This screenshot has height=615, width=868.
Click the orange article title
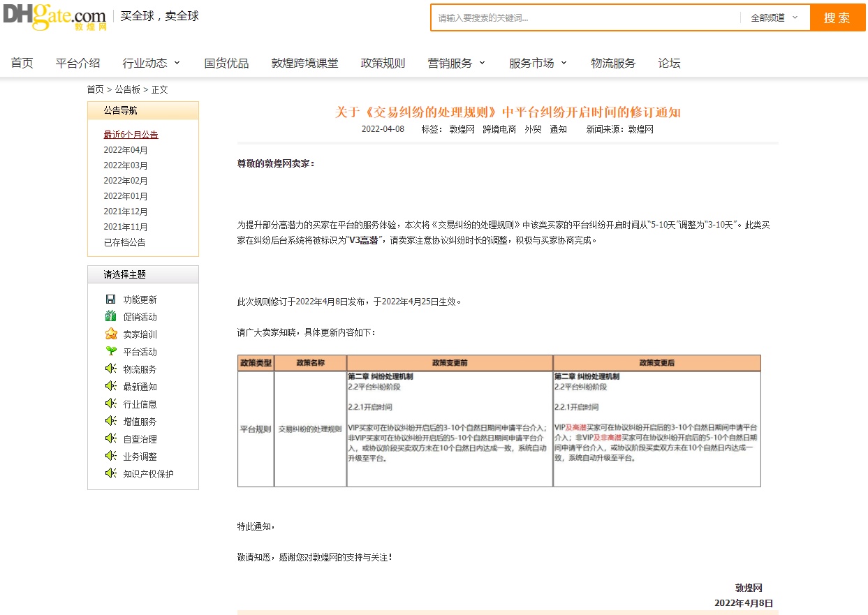508,112
